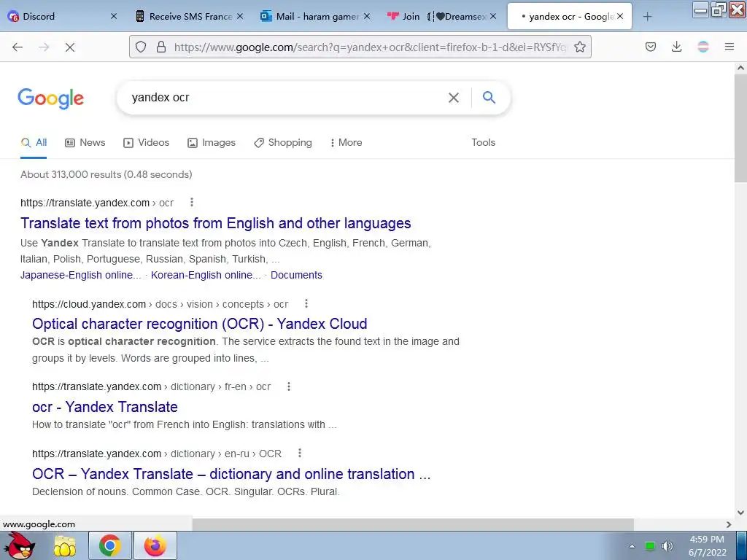Image resolution: width=747 pixels, height=560 pixels.
Task: Filter results by News
Action: pos(85,142)
